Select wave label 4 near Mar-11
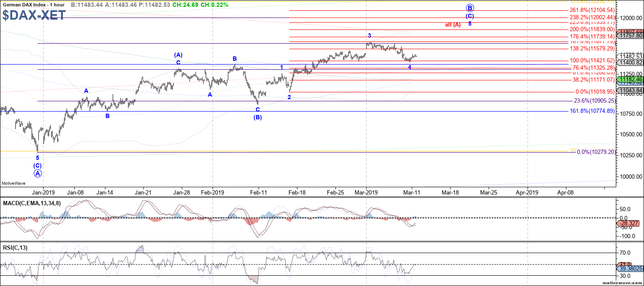The image size is (644, 286). click(x=409, y=67)
